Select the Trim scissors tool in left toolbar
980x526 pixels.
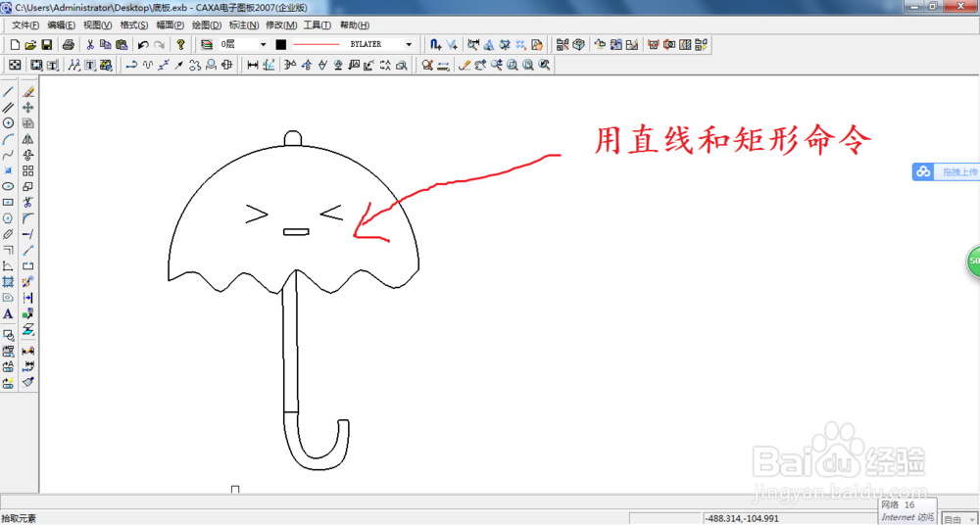[28, 203]
